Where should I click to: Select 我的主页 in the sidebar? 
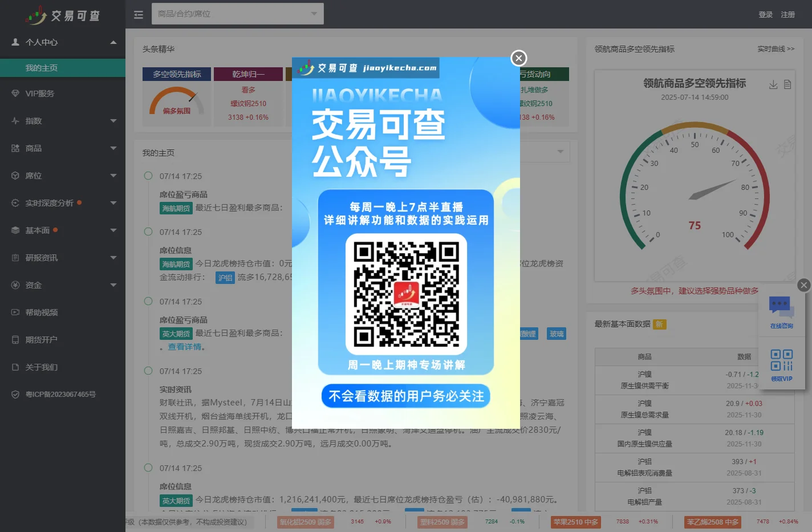pos(63,68)
